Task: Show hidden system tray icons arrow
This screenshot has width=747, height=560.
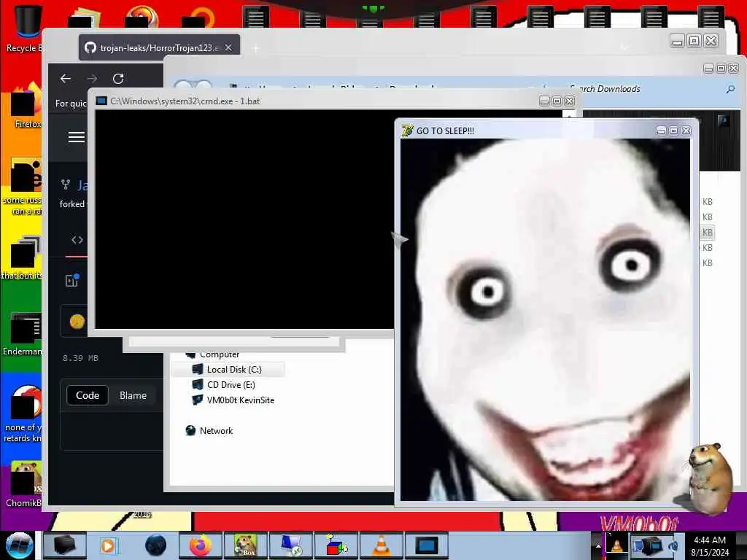Action: coord(598,545)
